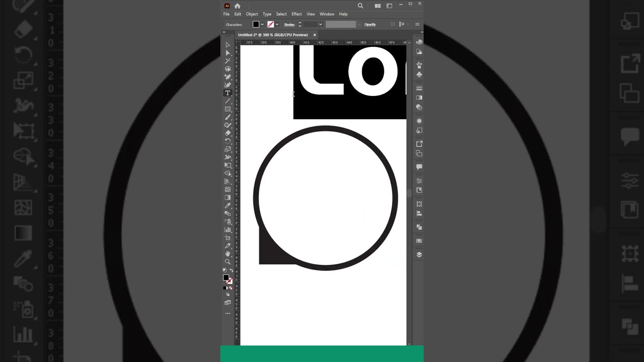Select the Gradient tool
Viewport: 644px width, 362px height.
[x=228, y=198]
